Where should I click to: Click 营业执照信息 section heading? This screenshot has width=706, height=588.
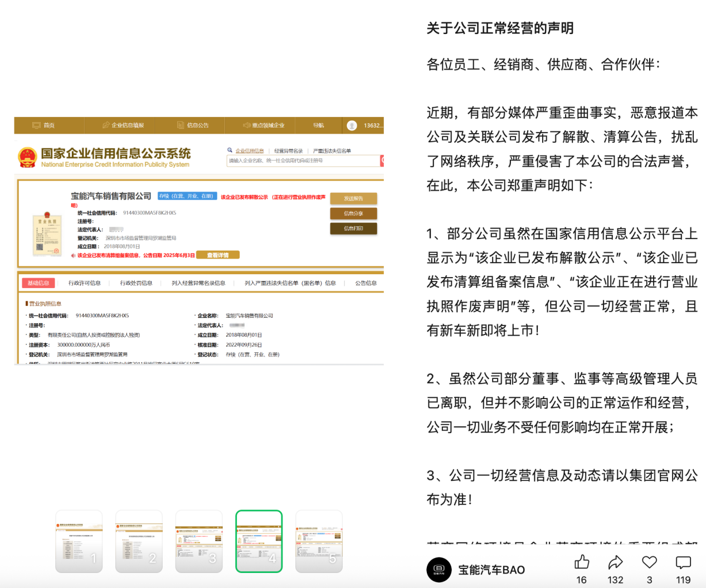[x=45, y=304]
